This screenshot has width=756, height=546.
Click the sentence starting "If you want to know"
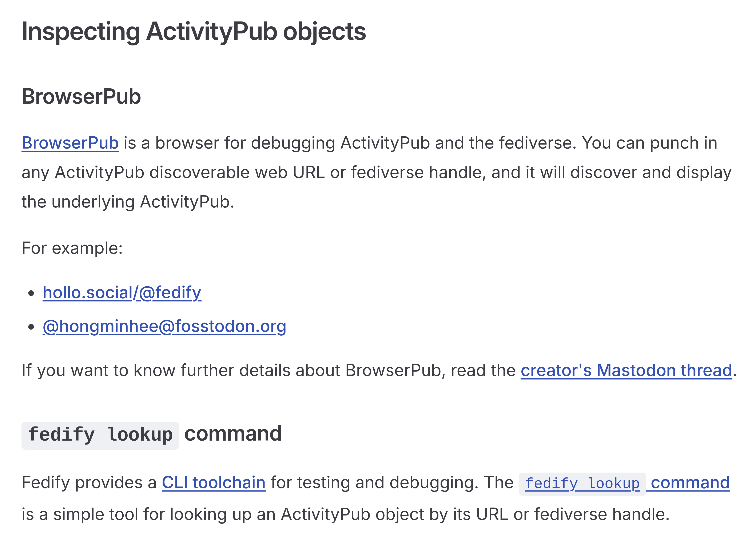(267, 371)
